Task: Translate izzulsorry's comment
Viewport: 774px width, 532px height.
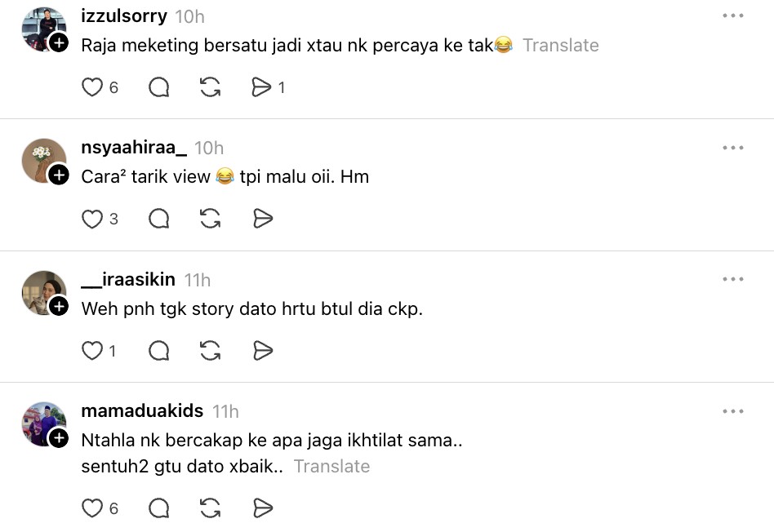Action: [560, 46]
